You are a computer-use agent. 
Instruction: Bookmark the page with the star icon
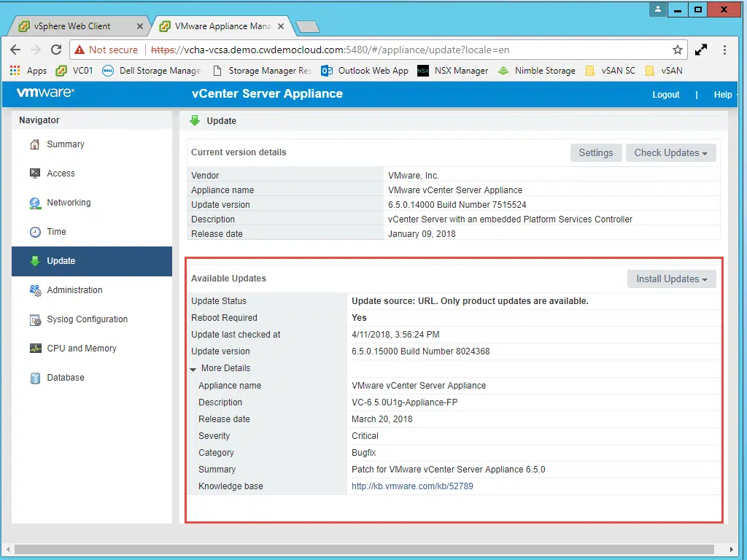[x=677, y=50]
